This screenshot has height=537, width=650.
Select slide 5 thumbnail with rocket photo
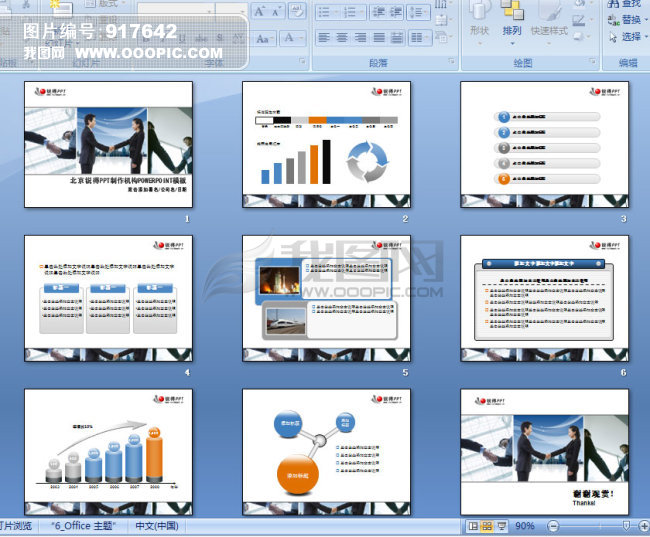[326, 298]
